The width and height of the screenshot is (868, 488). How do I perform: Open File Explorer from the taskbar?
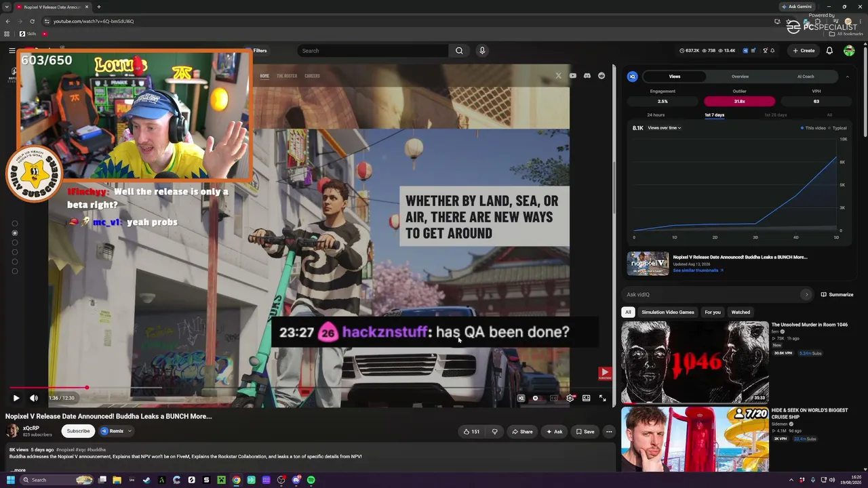117,480
